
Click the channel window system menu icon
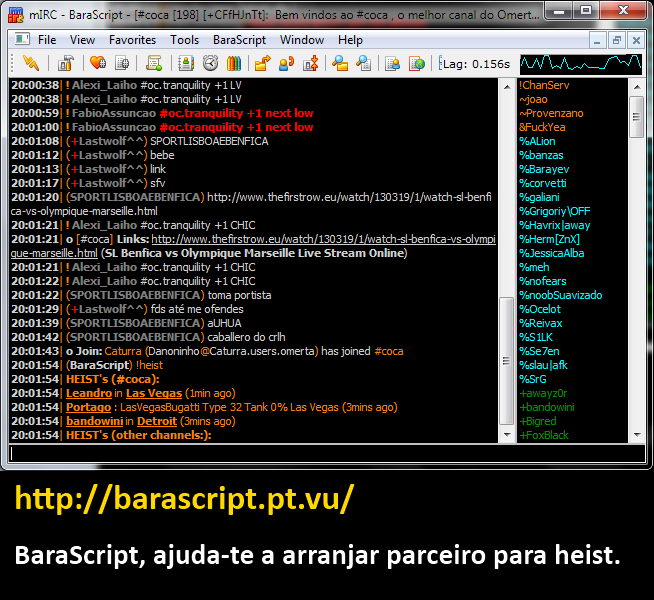click(x=22, y=40)
